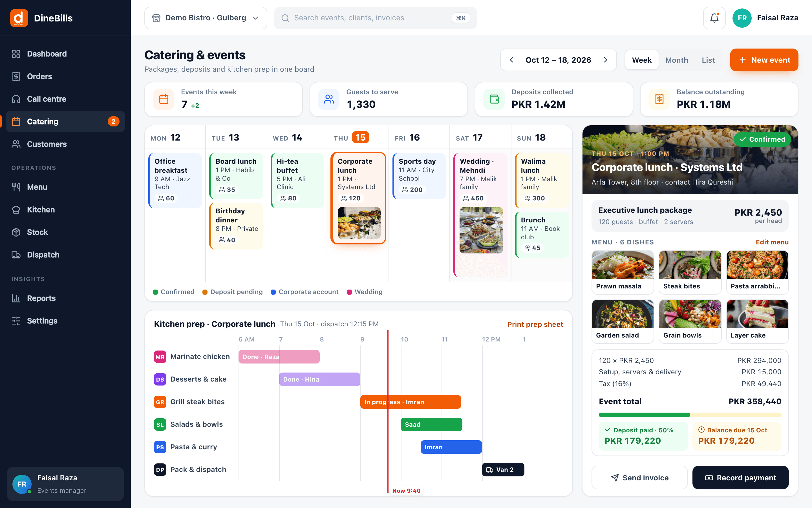
Task: Go to the next week arrow
Action: point(605,60)
